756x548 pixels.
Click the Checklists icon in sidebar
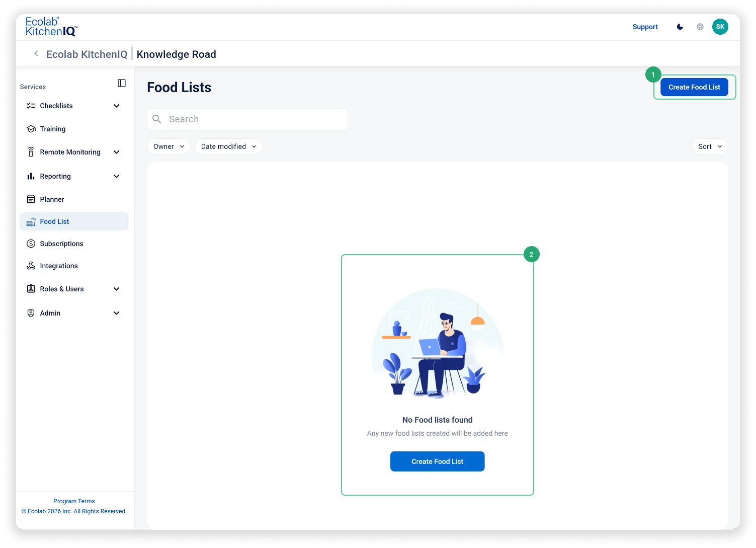[x=31, y=106]
